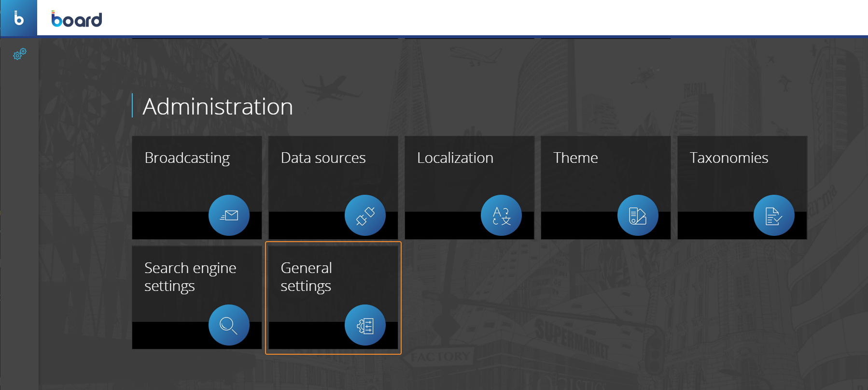This screenshot has width=868, height=390.
Task: Open Theme by clicking its tile title
Action: click(575, 158)
